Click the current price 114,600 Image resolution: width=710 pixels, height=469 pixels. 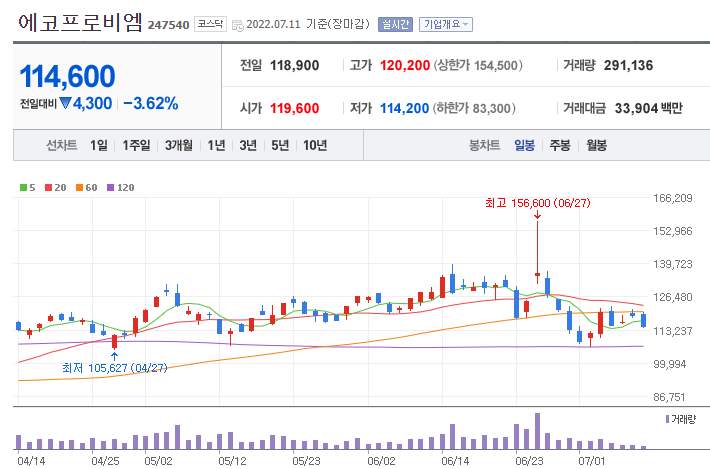coord(67,76)
